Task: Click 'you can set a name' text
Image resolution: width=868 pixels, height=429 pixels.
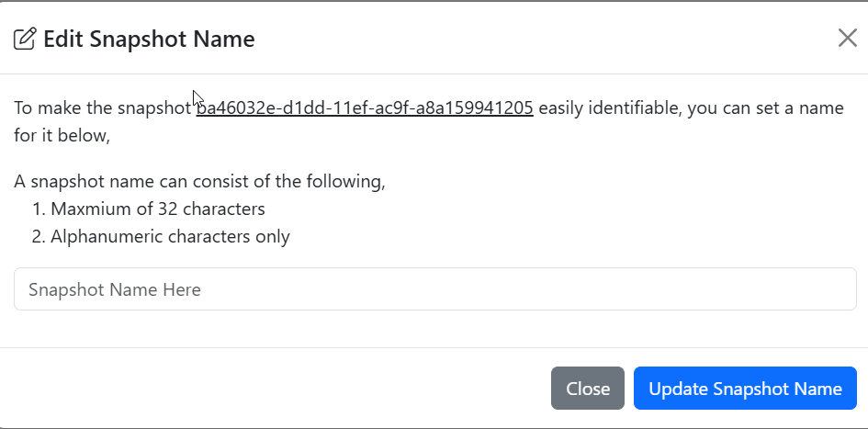Action: (766, 107)
